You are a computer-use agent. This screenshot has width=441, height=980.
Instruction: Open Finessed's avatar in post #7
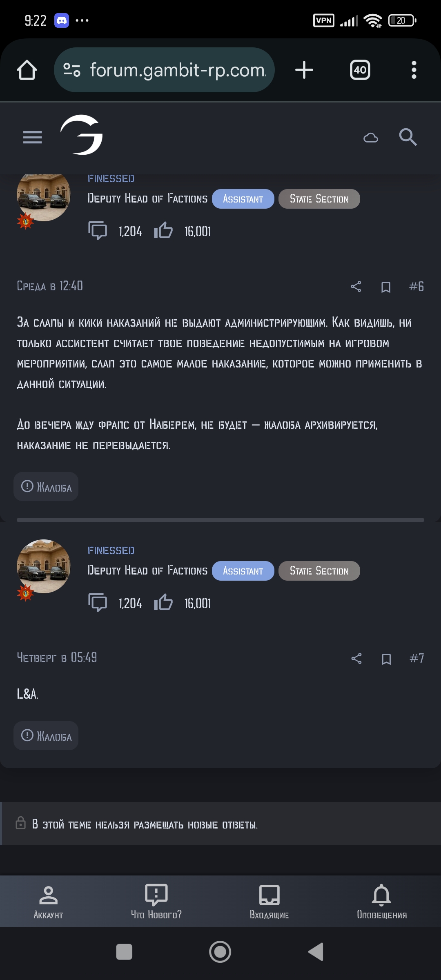(44, 566)
